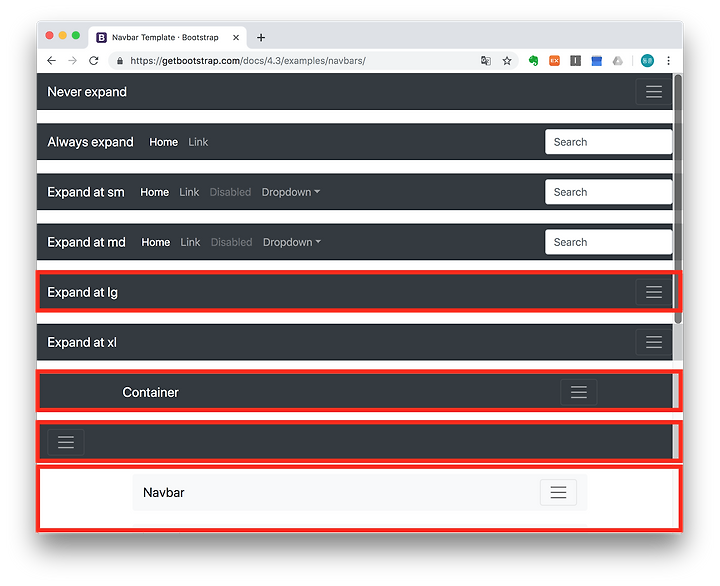Reload the page
The height and width of the screenshot is (586, 720).
pos(94,61)
